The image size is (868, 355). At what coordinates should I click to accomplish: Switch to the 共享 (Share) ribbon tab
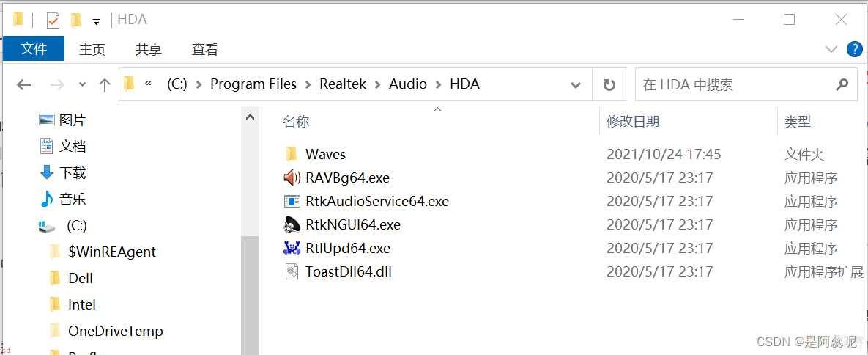[x=149, y=49]
